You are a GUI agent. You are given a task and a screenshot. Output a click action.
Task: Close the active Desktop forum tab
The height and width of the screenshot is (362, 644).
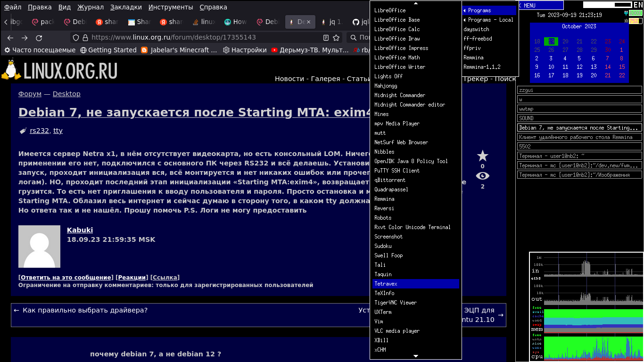click(x=309, y=22)
